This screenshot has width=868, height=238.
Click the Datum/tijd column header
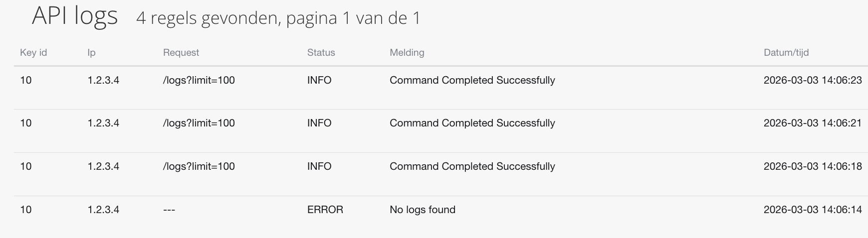pyautogui.click(x=786, y=52)
